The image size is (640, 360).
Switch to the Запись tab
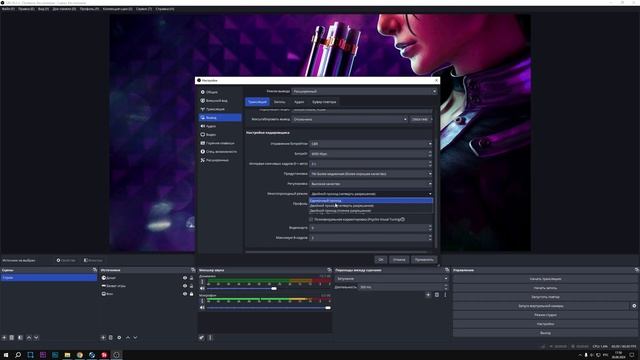point(280,102)
